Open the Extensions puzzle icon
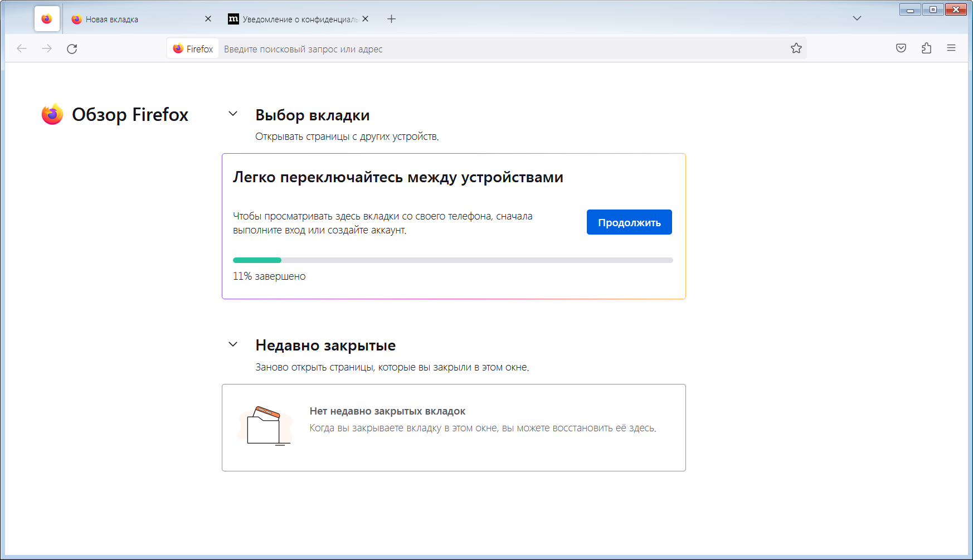 [x=926, y=48]
